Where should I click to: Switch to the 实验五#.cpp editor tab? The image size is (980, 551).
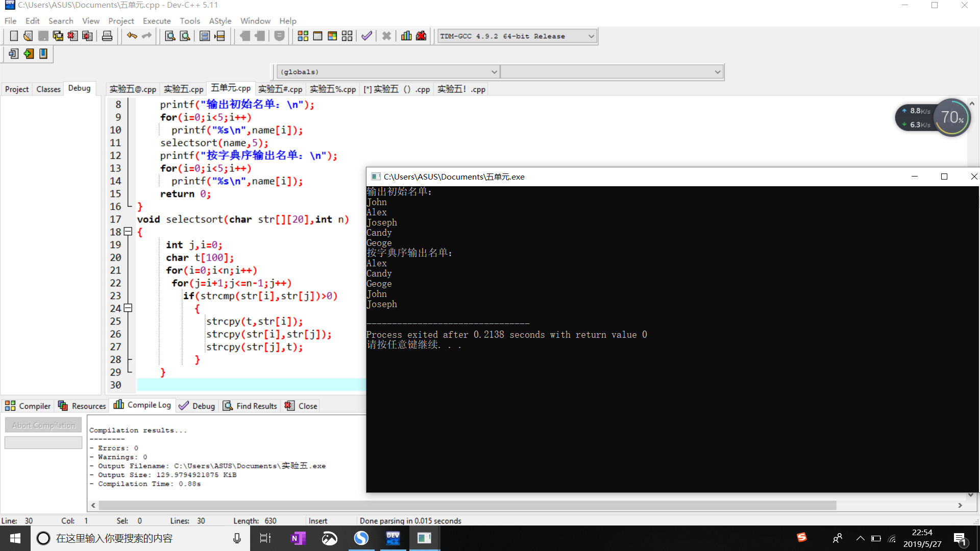280,89
